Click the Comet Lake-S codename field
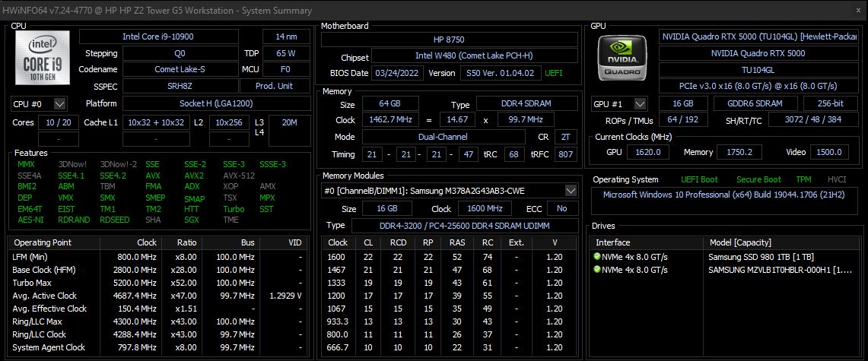This screenshot has width=868, height=361. (x=180, y=69)
